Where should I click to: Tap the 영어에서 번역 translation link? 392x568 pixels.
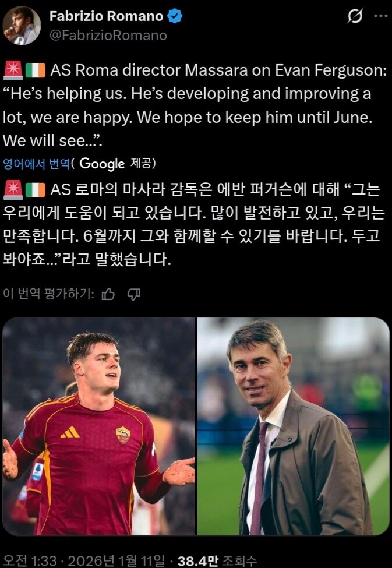point(37,164)
